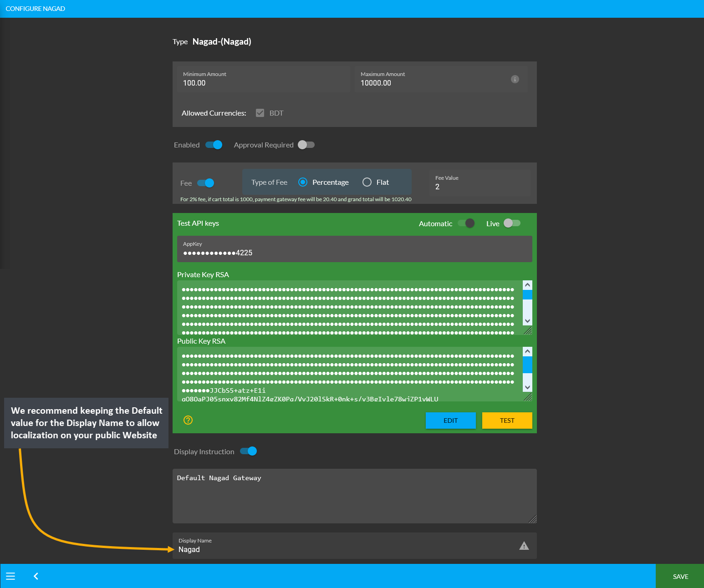Image resolution: width=704 pixels, height=588 pixels.
Task: Click the Minimum Amount field
Action: coord(264,79)
